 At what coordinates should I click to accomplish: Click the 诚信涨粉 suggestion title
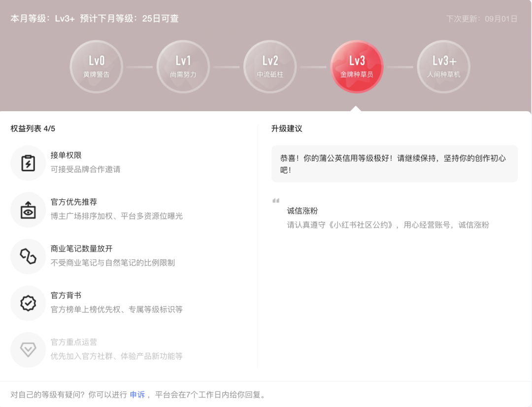[302, 211]
